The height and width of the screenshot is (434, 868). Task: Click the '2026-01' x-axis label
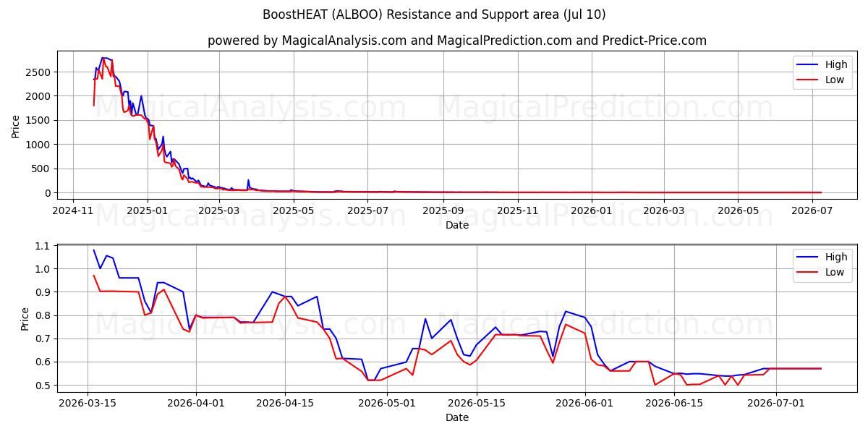click(590, 210)
